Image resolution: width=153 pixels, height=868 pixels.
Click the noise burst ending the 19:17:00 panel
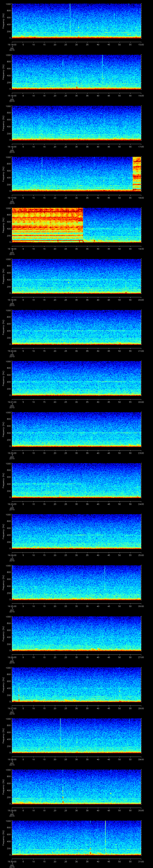(137, 174)
